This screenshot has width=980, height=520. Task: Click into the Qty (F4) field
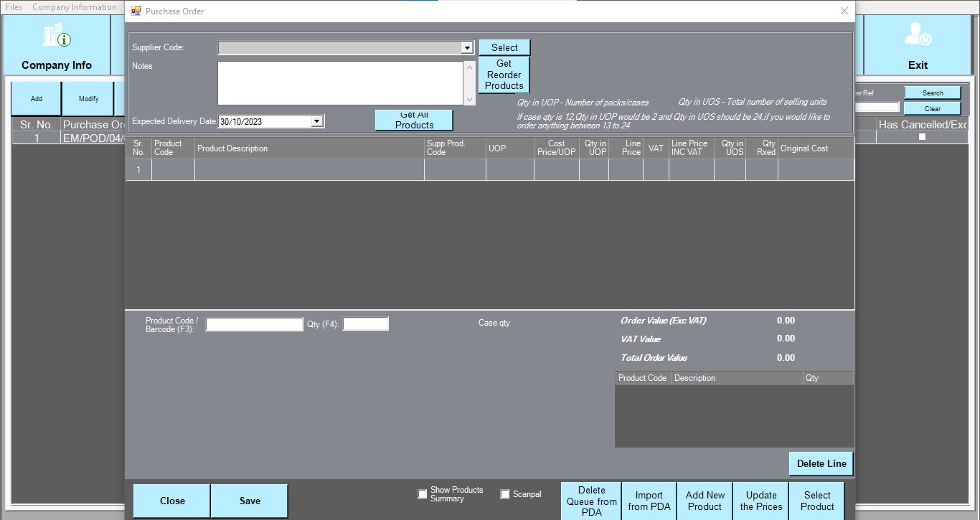click(x=365, y=324)
